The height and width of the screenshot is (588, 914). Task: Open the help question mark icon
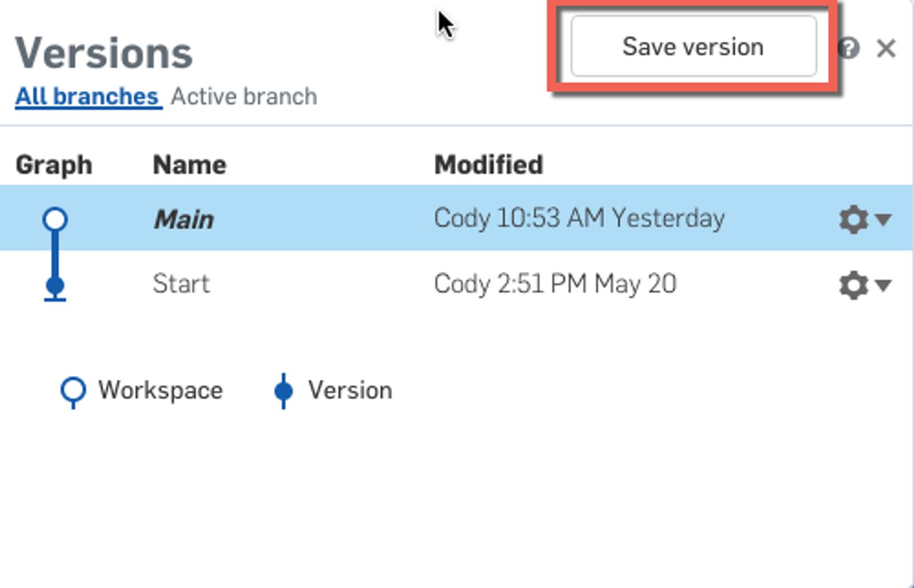pyautogui.click(x=848, y=48)
